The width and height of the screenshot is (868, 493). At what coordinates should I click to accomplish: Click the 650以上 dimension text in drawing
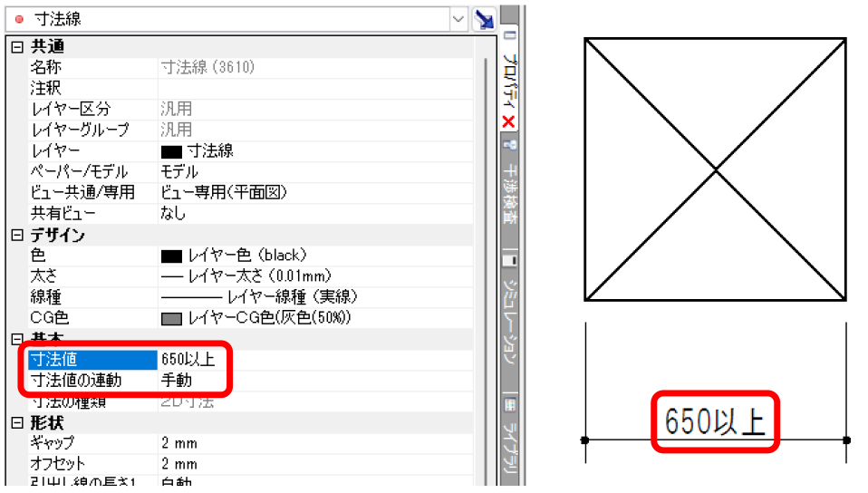tap(715, 421)
